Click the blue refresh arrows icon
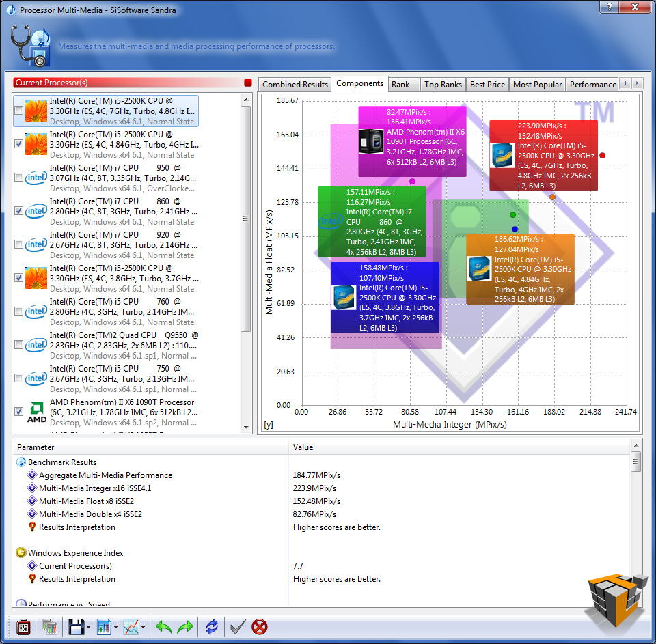The height and width of the screenshot is (644, 656). click(212, 627)
